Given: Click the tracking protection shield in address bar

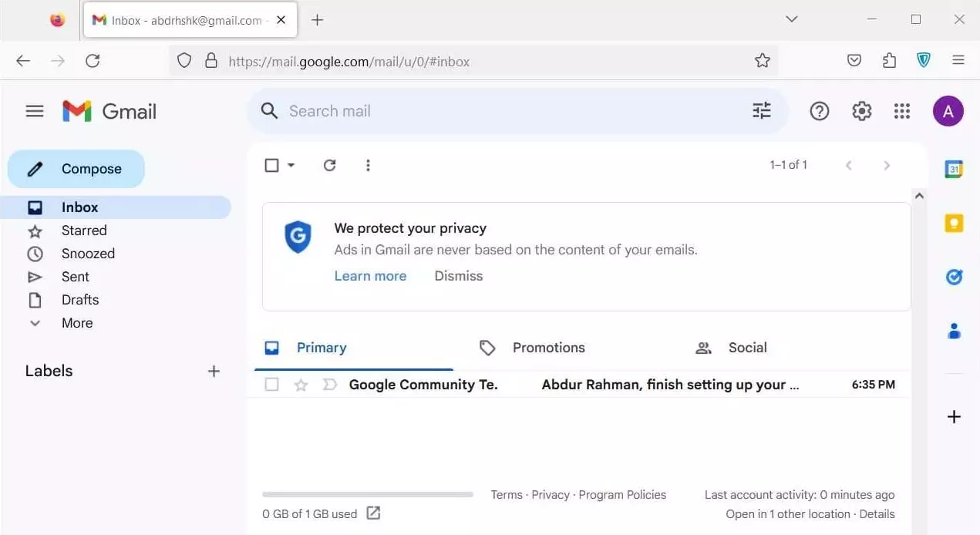Looking at the screenshot, I should (184, 61).
